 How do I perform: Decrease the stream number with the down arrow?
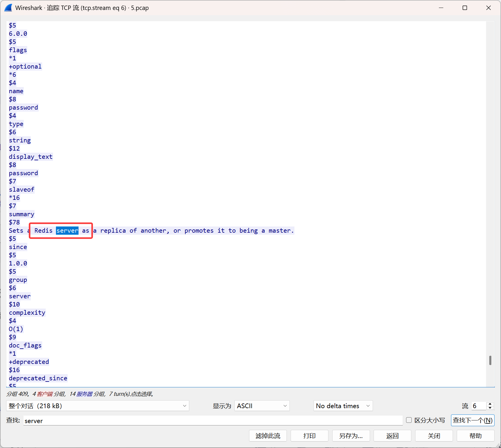click(490, 408)
